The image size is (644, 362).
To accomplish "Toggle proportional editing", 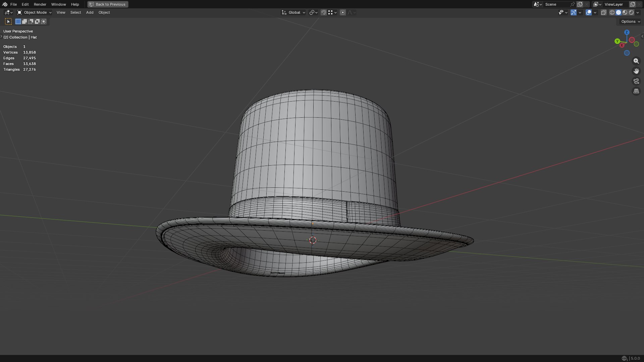I will click(343, 12).
